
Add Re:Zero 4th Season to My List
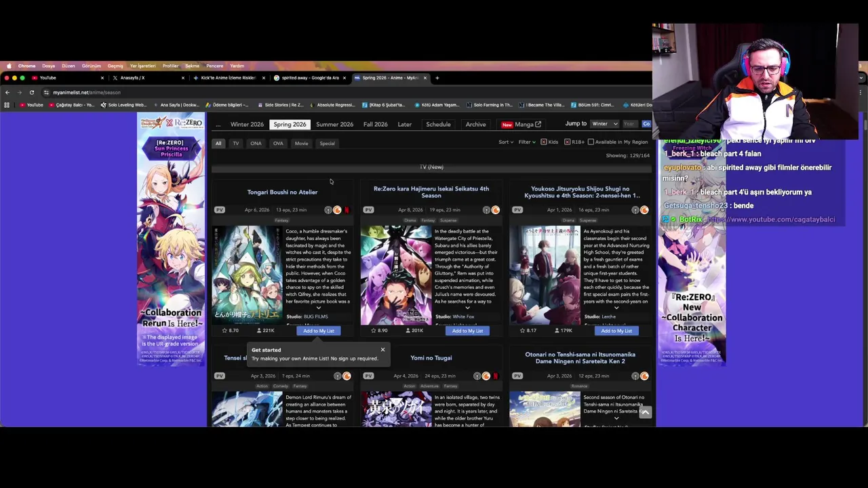tap(467, 331)
